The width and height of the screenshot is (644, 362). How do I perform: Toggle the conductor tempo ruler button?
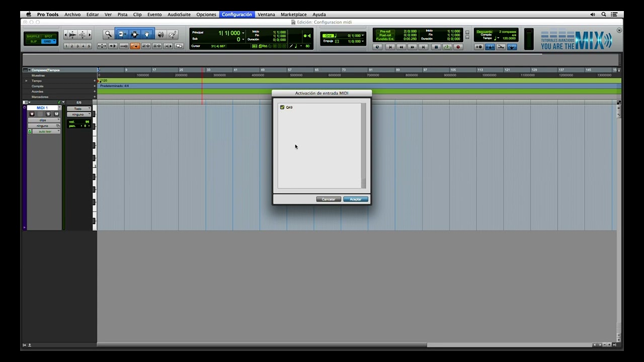512,47
